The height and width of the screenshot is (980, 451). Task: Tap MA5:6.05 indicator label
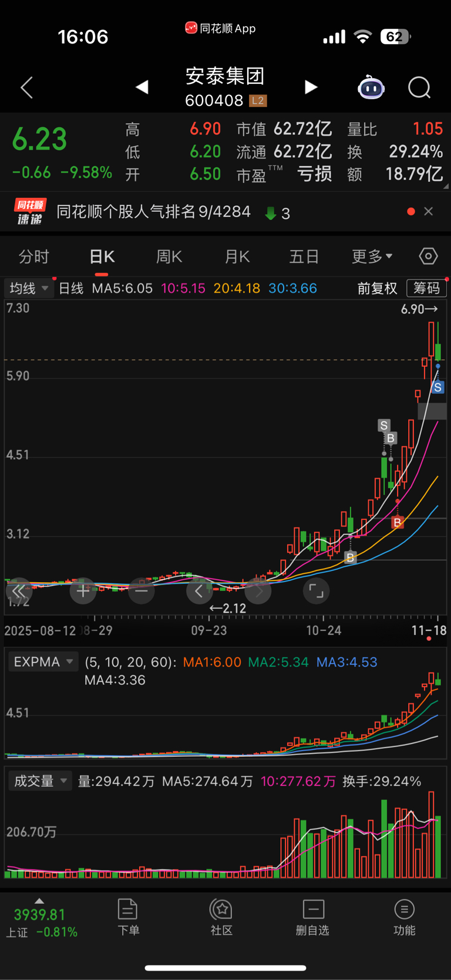point(122,288)
